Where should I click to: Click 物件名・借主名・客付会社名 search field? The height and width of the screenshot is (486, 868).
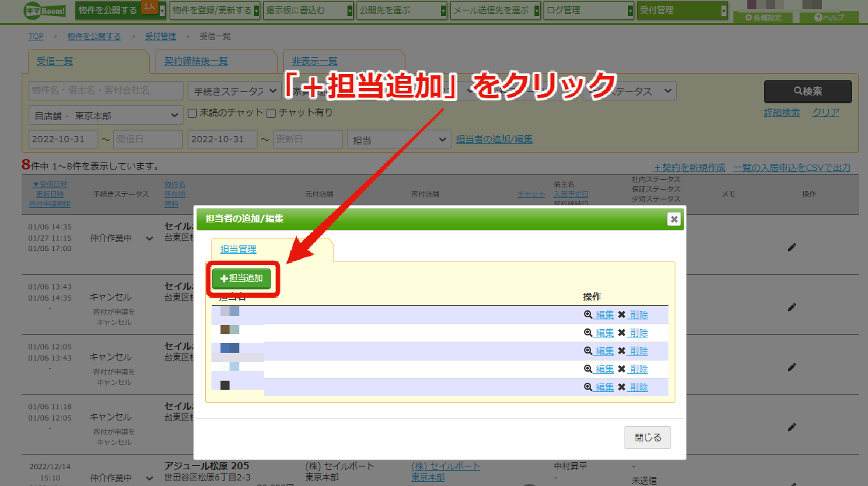click(x=106, y=91)
